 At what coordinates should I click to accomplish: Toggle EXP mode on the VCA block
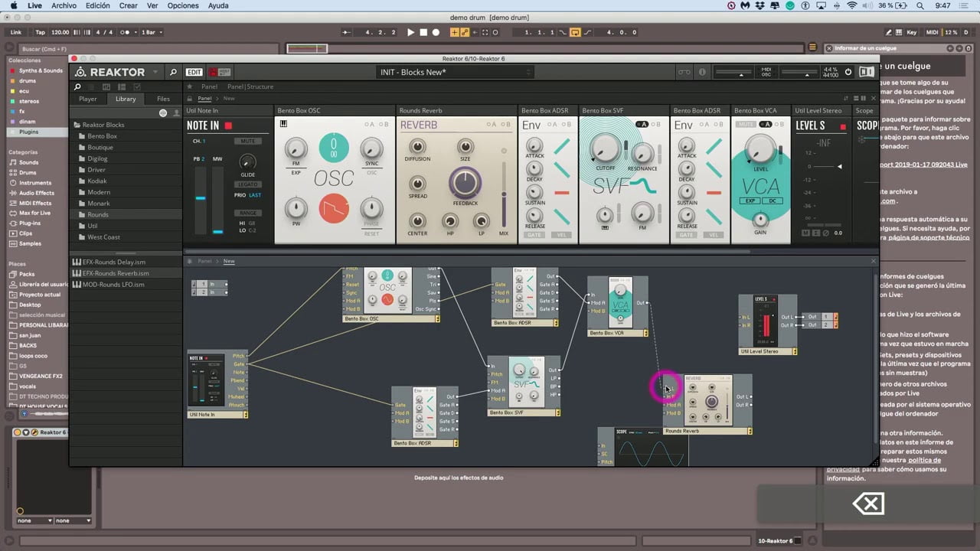[x=750, y=201]
